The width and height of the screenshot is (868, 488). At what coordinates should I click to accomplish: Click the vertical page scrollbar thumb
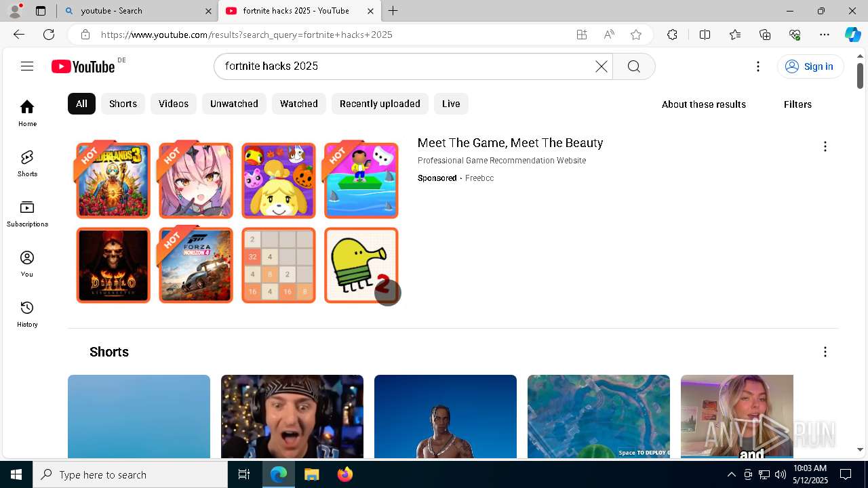(x=860, y=75)
